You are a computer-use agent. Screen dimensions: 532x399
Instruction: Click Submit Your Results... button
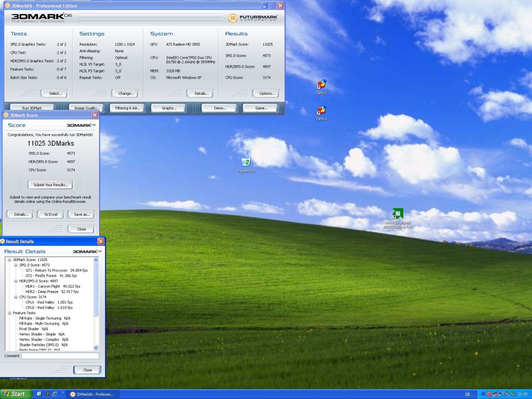51,185
